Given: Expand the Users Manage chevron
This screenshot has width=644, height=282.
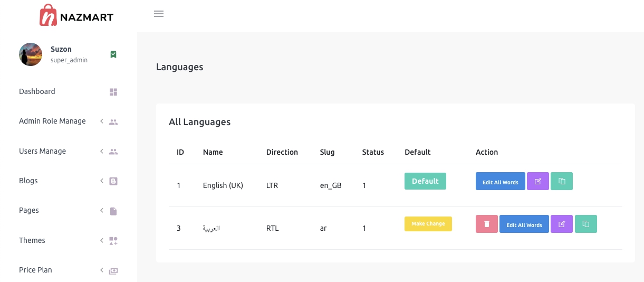Looking at the screenshot, I should [101, 152].
